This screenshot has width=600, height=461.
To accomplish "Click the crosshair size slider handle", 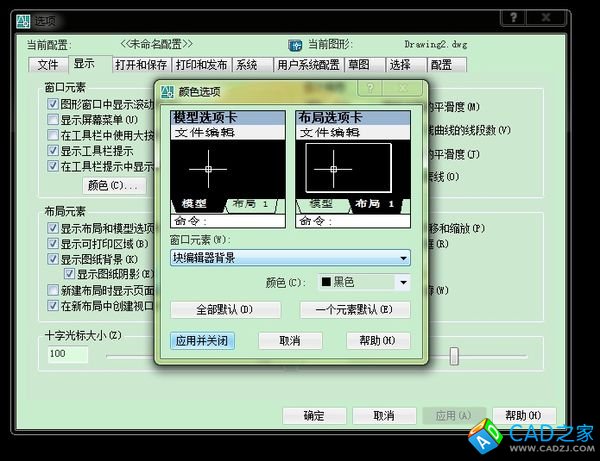I will 455,355.
